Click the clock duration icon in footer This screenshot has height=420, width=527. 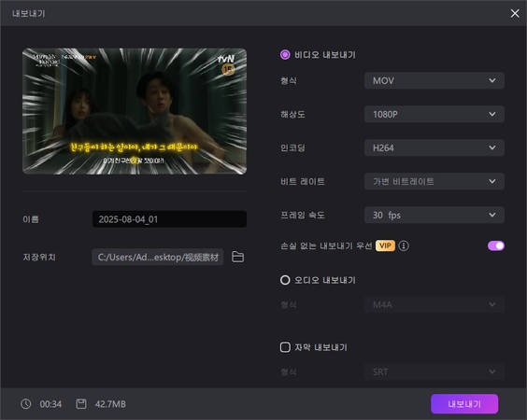(26, 404)
